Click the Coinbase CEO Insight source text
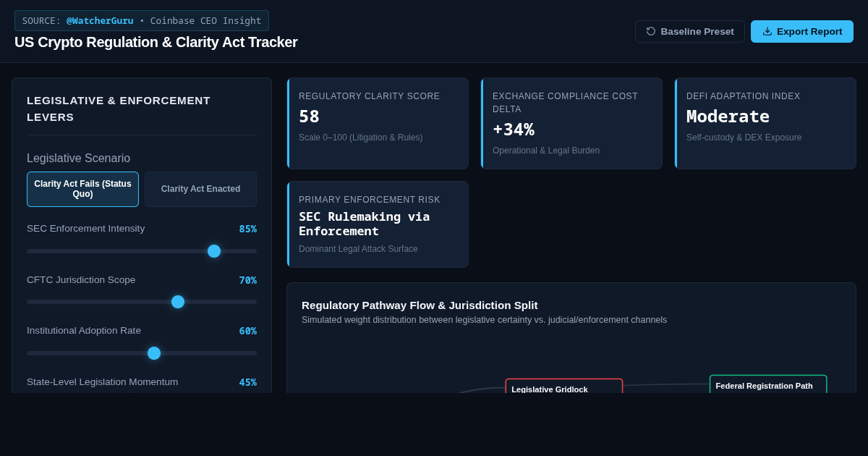The height and width of the screenshot is (456, 868). pos(205,20)
